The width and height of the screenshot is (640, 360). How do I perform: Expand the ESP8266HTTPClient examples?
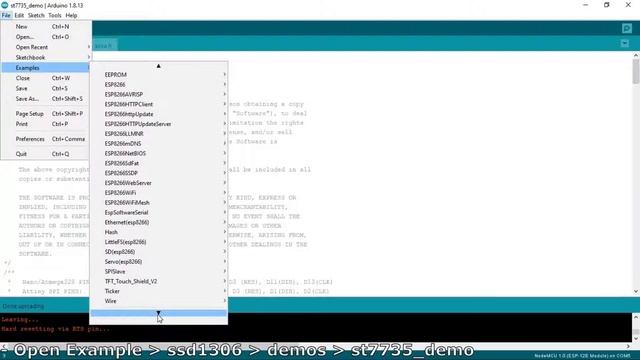tap(159, 104)
